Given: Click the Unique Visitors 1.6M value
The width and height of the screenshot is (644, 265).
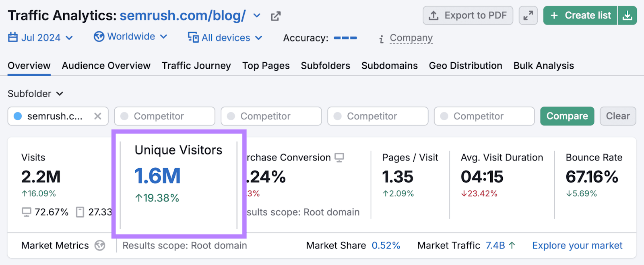Looking at the screenshot, I should (x=157, y=176).
